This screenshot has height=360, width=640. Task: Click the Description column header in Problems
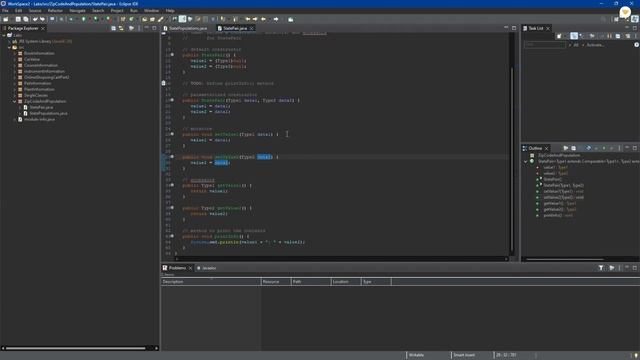click(x=211, y=282)
